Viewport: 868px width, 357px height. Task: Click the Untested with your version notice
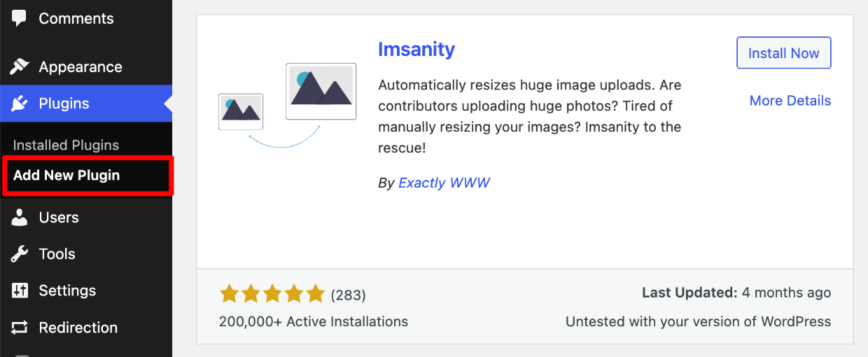pyautogui.click(x=698, y=322)
